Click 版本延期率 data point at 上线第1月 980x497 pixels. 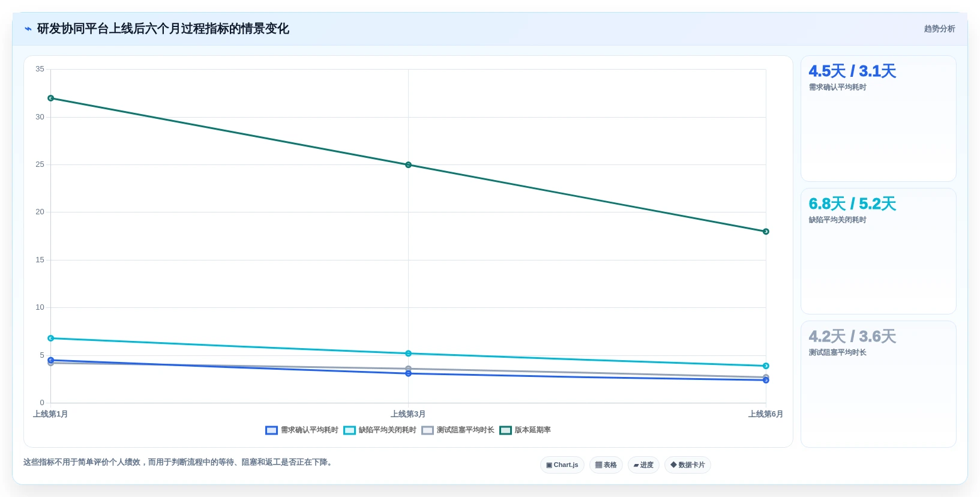(x=50, y=98)
